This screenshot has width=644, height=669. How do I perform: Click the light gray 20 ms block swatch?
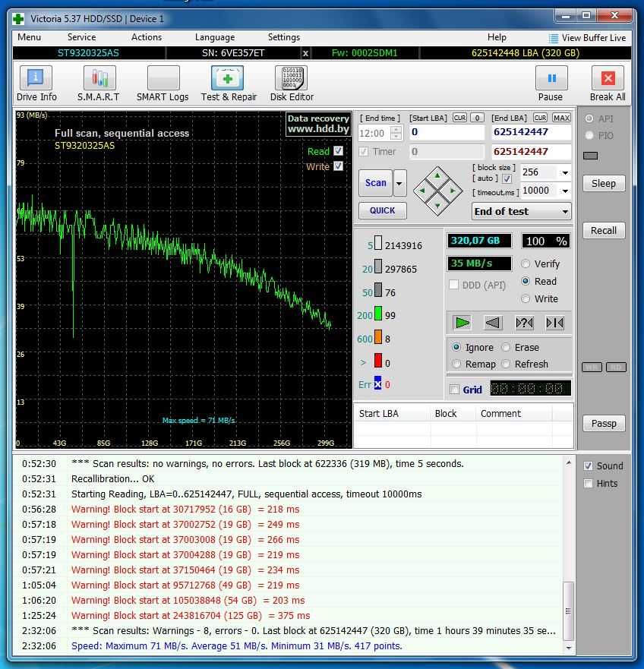(x=378, y=267)
